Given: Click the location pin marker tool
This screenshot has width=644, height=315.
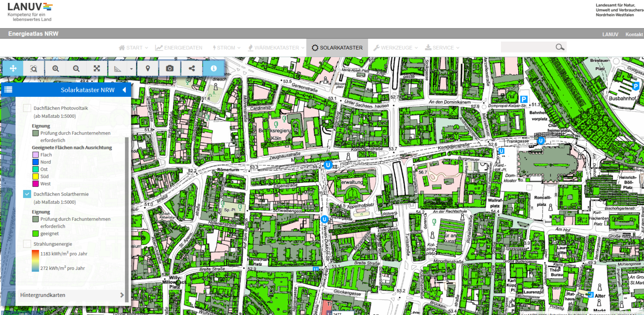Looking at the screenshot, I should click(x=148, y=68).
